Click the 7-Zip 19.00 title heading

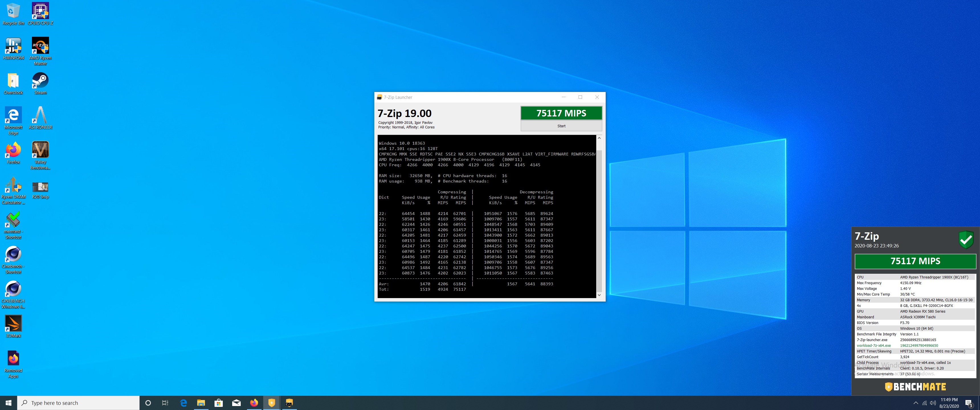pyautogui.click(x=405, y=113)
